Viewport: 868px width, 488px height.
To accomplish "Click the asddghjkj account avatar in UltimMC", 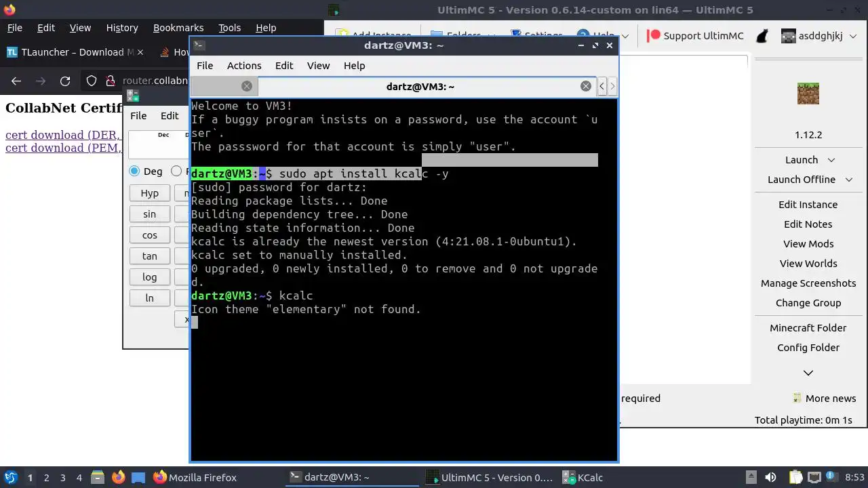I will point(788,36).
